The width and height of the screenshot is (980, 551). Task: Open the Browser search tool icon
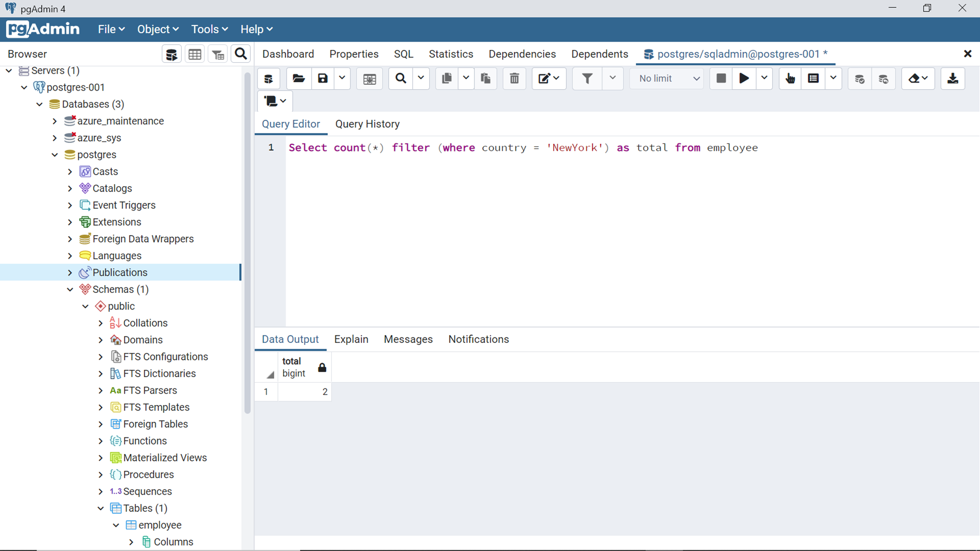click(x=241, y=53)
